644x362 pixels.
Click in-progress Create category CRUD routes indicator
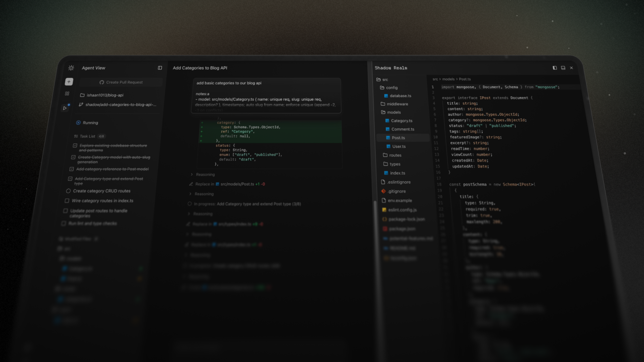click(x=68, y=191)
